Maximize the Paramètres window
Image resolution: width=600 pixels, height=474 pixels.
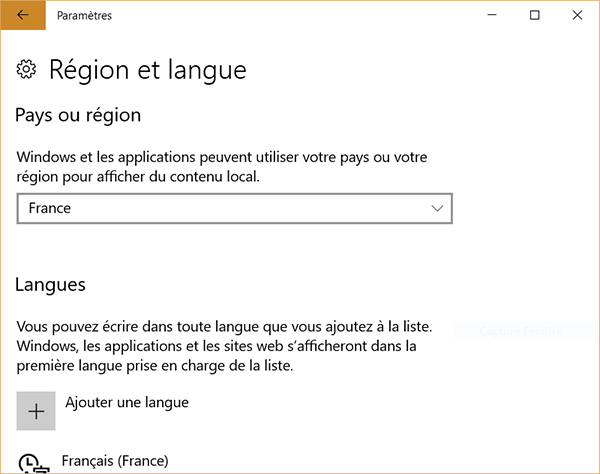tap(534, 16)
